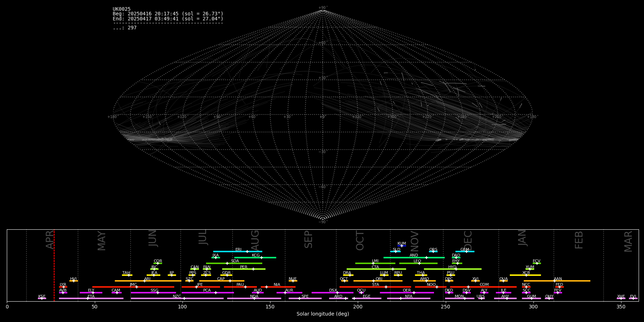Select the SLD shower label
Screen dimensions: 644x322
tap(396, 250)
